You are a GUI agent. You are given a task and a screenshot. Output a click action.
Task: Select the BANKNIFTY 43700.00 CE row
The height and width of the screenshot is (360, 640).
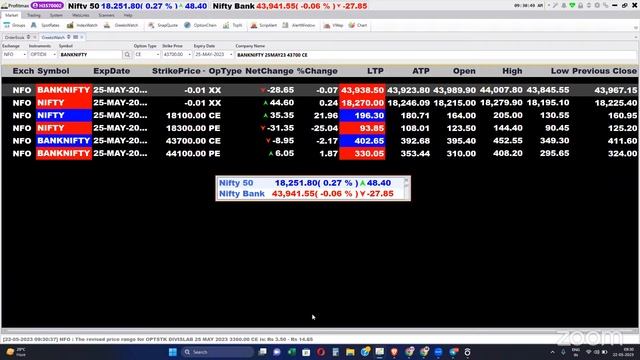click(320, 140)
